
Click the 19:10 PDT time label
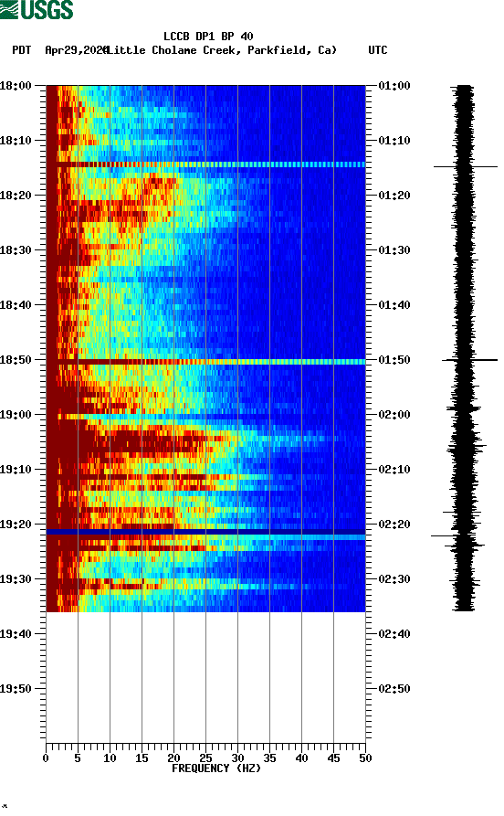pyautogui.click(x=16, y=470)
